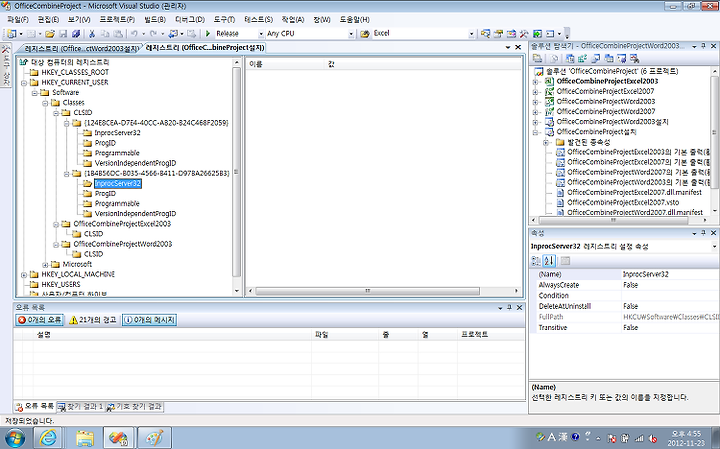Select OfficeCombineProjectExcel2007.vsto file
720x449 pixels.
[x=623, y=202]
